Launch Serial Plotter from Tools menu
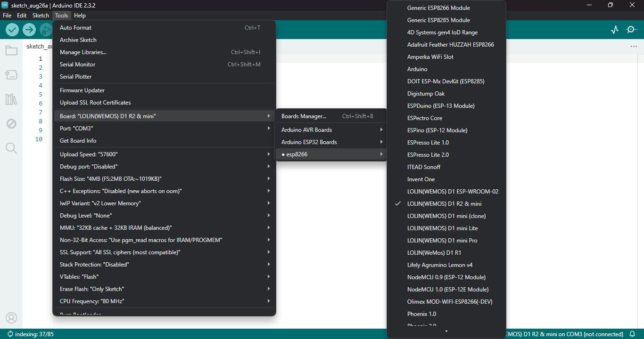 (164, 77)
